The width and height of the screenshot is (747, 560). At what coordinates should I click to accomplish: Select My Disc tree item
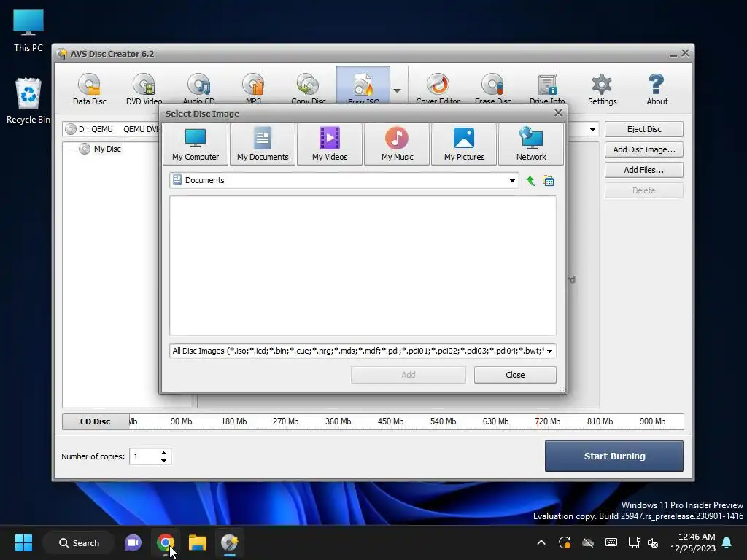pyautogui.click(x=107, y=149)
